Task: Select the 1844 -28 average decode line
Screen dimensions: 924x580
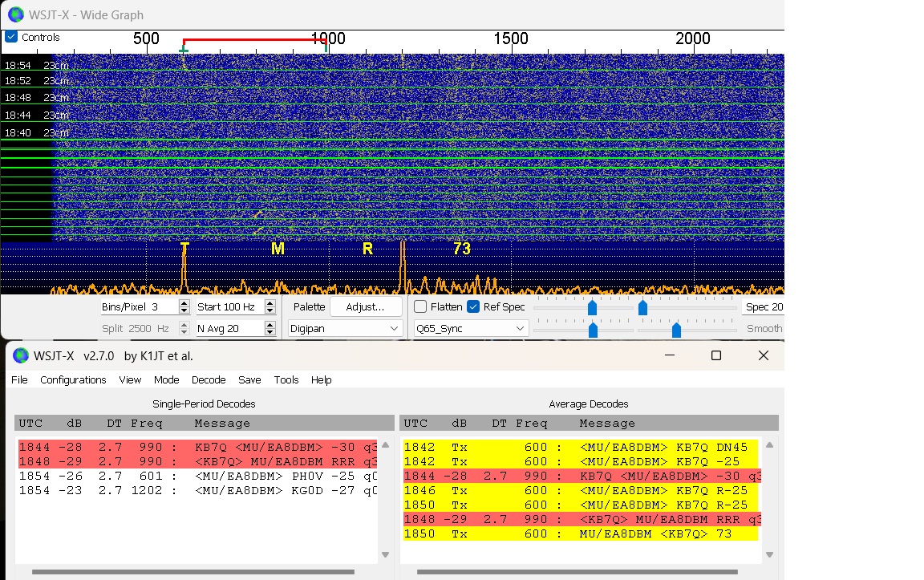Action: [x=582, y=476]
